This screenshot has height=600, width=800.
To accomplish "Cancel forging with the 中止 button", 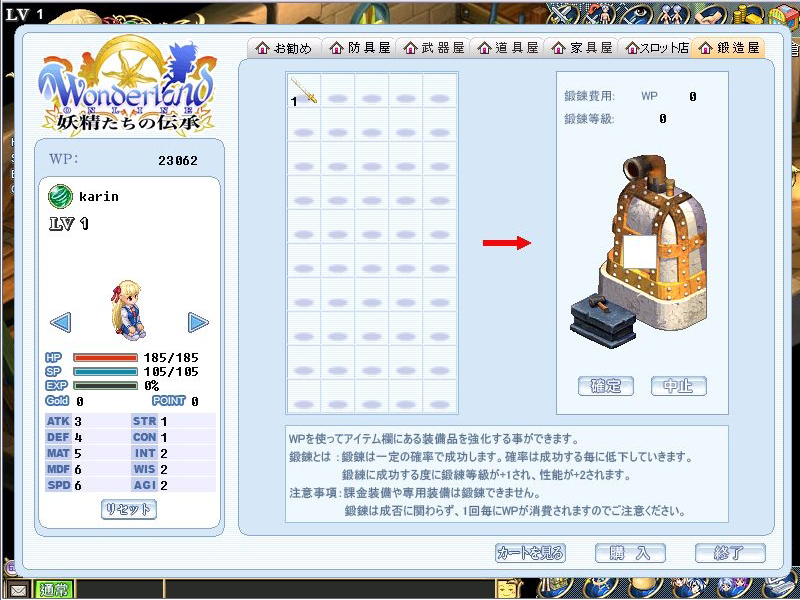I will tap(679, 386).
